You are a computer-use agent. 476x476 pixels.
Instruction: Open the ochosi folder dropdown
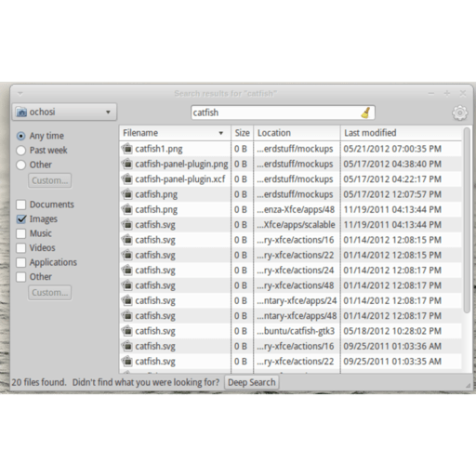[x=64, y=112]
